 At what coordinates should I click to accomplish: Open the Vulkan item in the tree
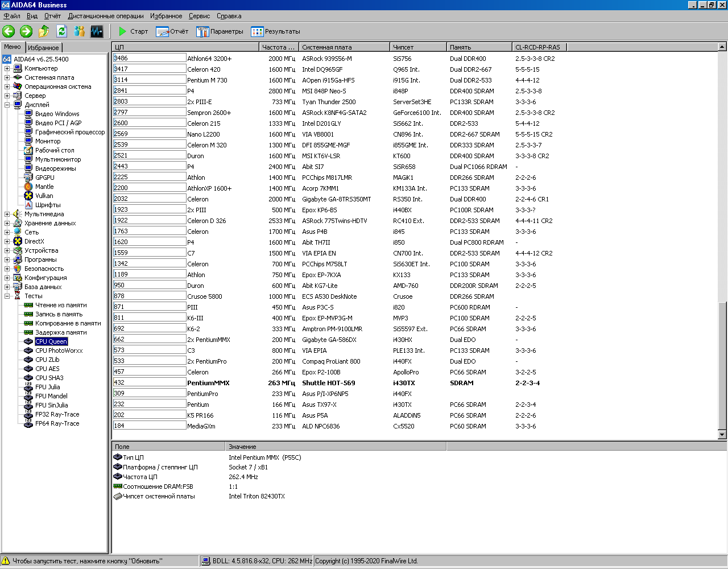click(x=44, y=196)
